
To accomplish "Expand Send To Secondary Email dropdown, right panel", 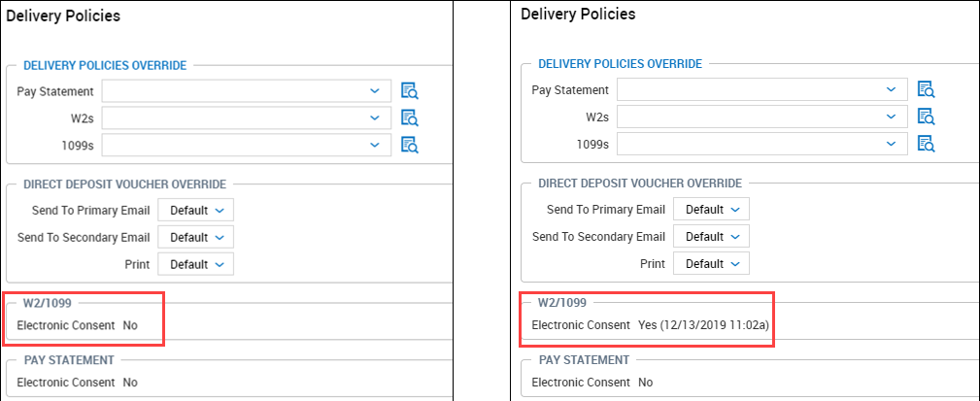I will 712,237.
